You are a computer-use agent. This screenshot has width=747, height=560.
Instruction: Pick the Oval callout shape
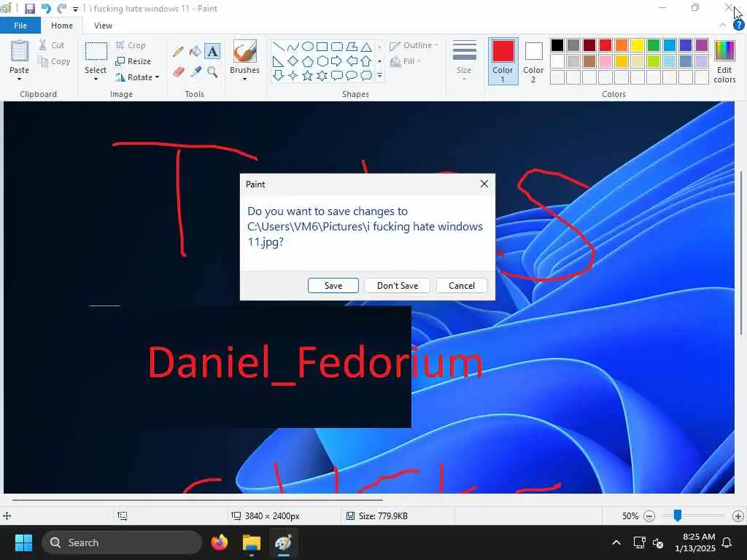[351, 76]
